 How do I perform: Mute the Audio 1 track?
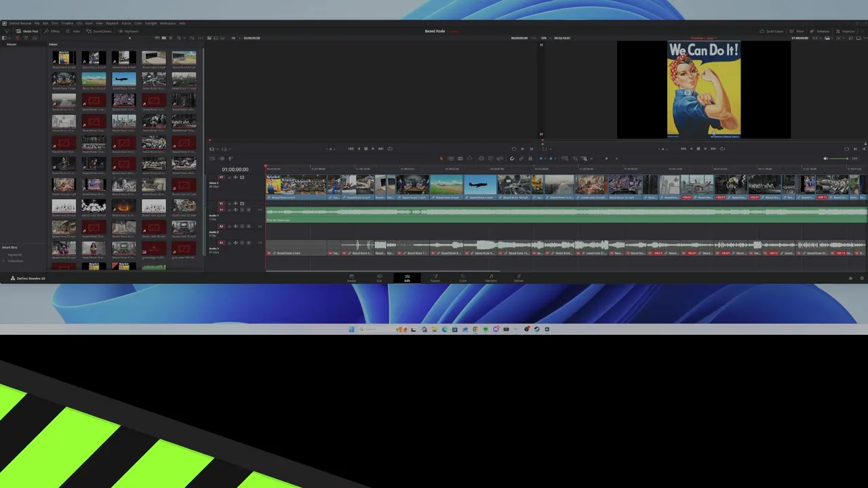(x=248, y=210)
